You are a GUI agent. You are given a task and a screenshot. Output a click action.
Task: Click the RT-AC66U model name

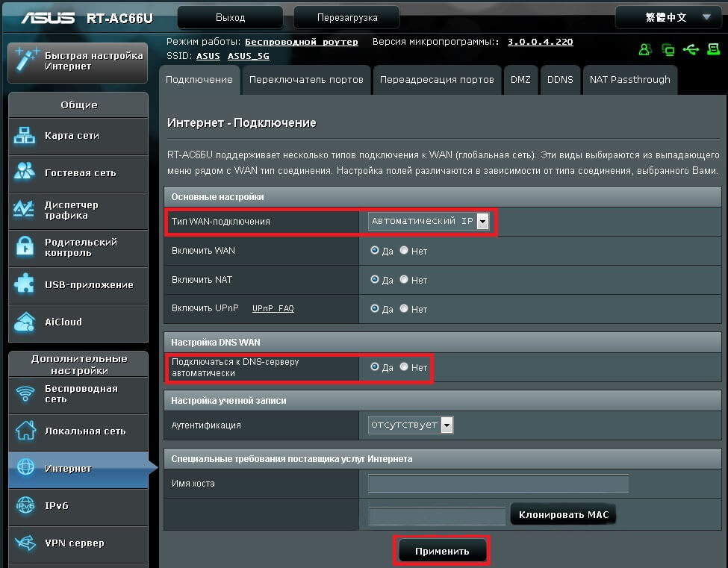pyautogui.click(x=119, y=18)
